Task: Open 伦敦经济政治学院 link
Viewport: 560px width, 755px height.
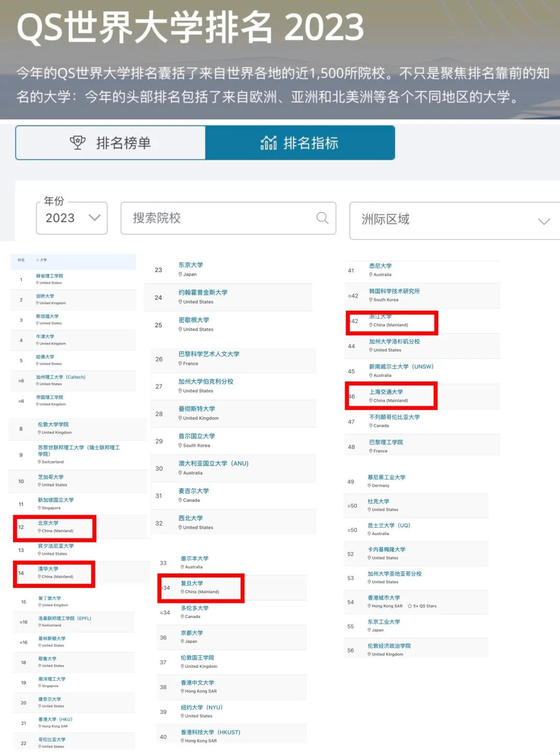Action: coord(389,646)
